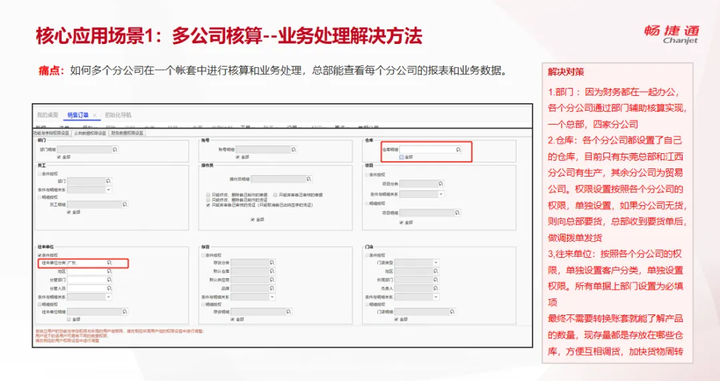
Task: Open lookup for 默认仓库 field
Action: point(272,271)
